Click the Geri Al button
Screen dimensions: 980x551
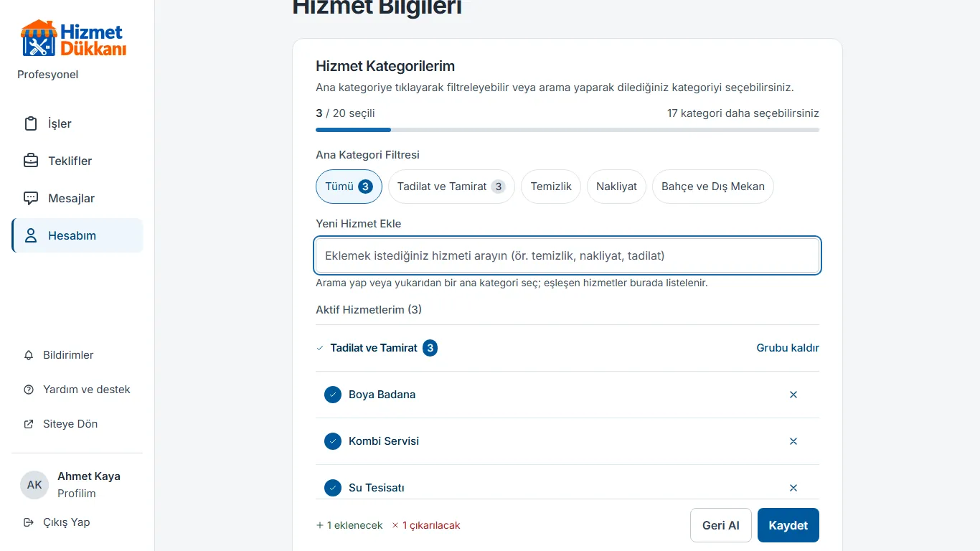721,525
